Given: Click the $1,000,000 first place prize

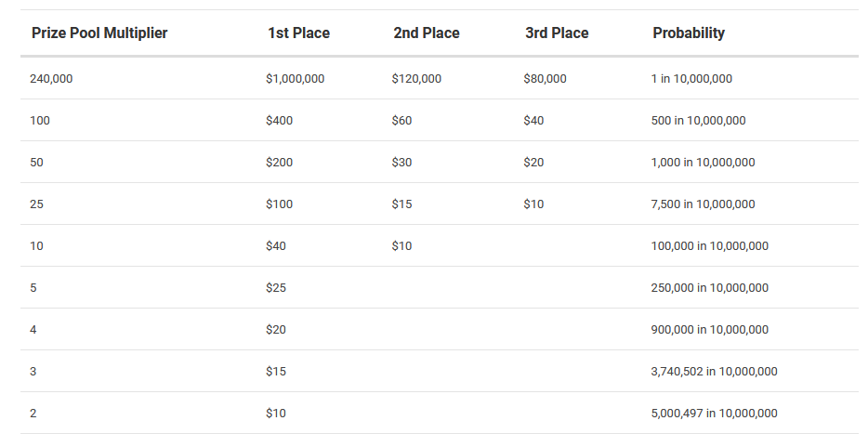Looking at the screenshot, I should coord(295,79).
